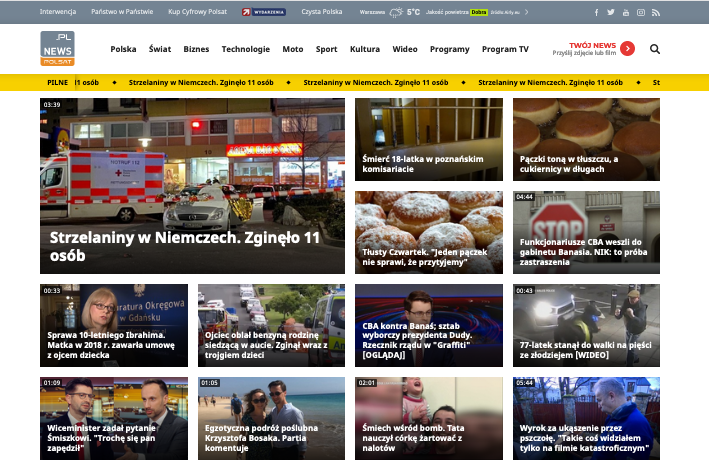This screenshot has height=473, width=709.
Task: Open the Facebook page icon
Action: point(598,12)
